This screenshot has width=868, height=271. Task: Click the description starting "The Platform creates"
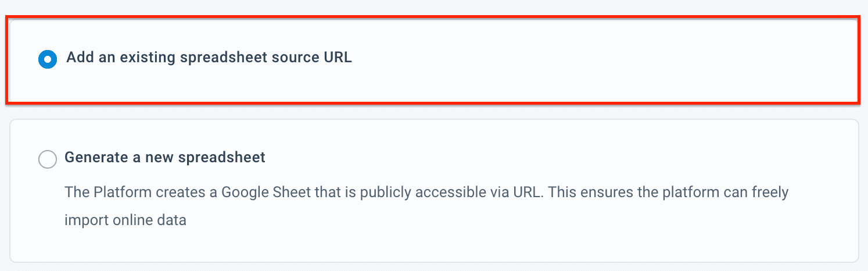click(x=426, y=192)
